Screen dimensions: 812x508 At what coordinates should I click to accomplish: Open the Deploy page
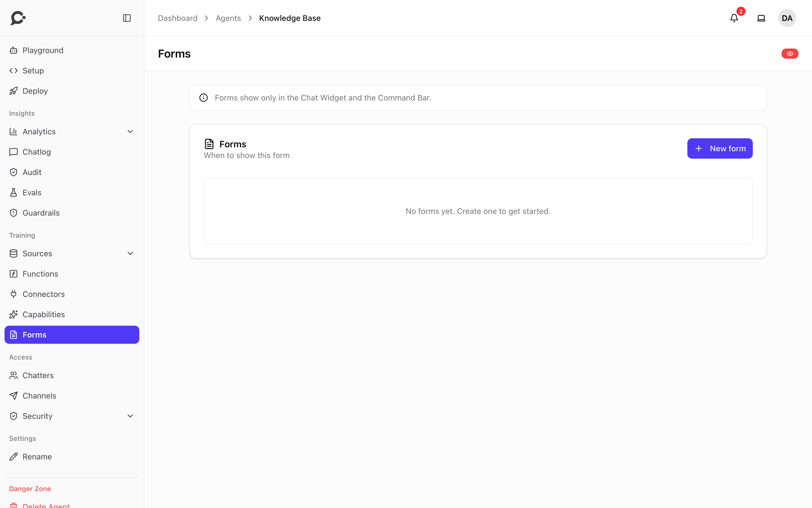(x=72, y=91)
